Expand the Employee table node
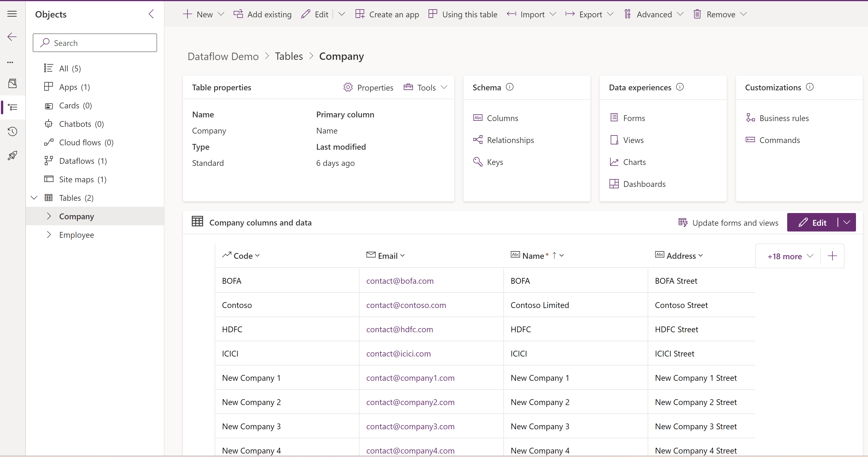 click(x=49, y=235)
